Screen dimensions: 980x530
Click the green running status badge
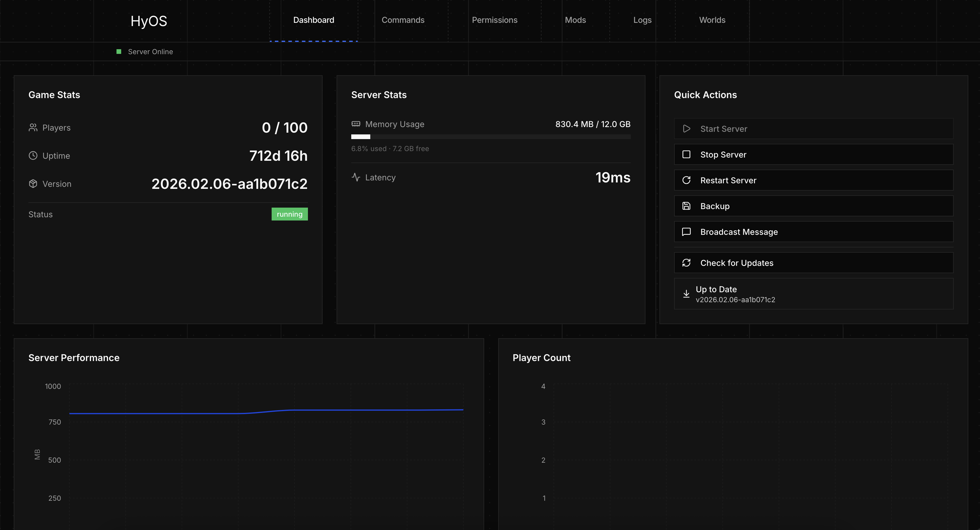[x=289, y=214]
